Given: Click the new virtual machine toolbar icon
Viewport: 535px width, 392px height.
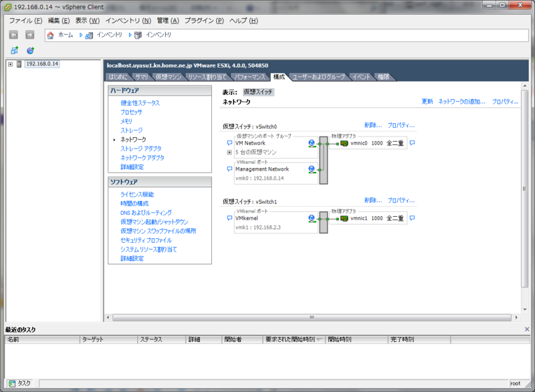Looking at the screenshot, I should (14, 50).
